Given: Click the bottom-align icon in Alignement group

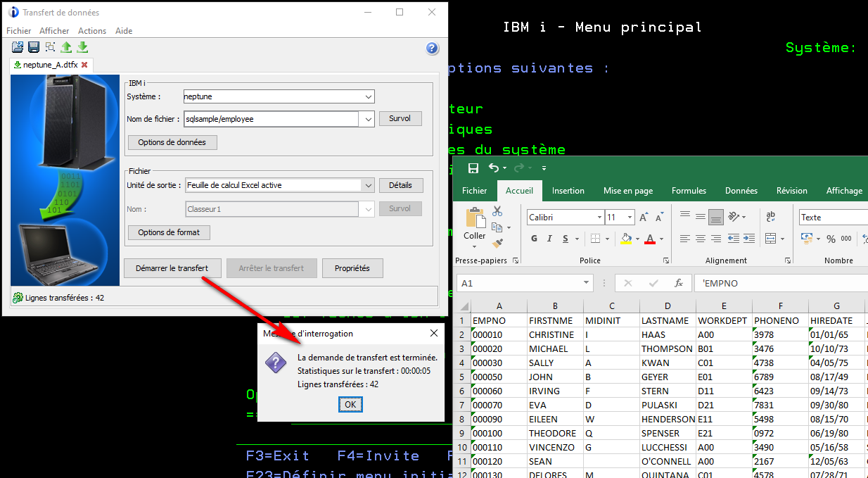Looking at the screenshot, I should [x=716, y=217].
